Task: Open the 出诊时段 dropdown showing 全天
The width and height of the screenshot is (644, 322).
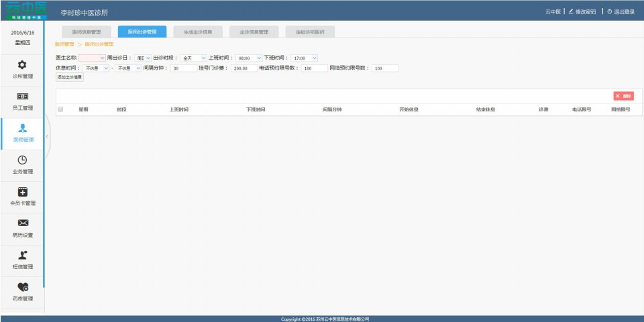Action: (194, 58)
